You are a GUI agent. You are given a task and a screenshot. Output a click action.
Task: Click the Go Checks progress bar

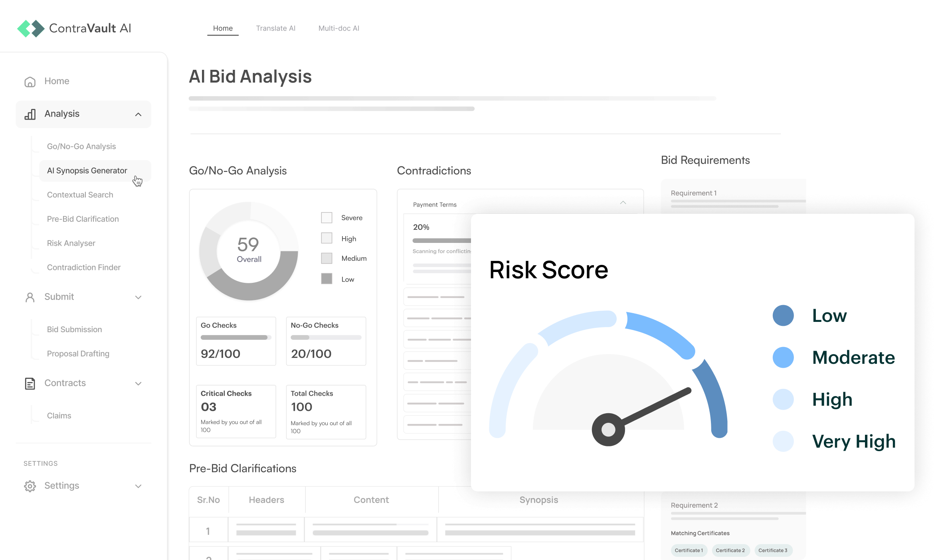coord(235,337)
